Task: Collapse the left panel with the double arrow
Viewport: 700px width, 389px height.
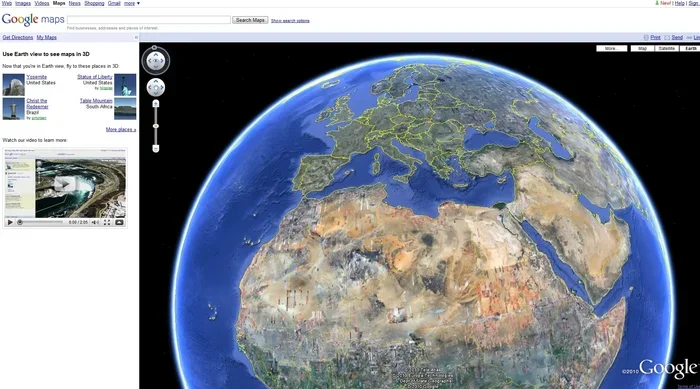Action: tap(136, 38)
